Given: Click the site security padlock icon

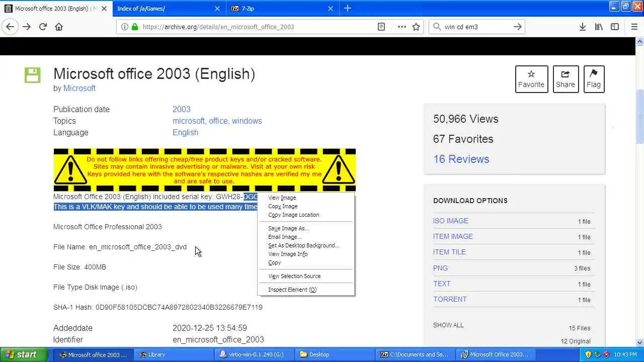Looking at the screenshot, I should 134,27.
